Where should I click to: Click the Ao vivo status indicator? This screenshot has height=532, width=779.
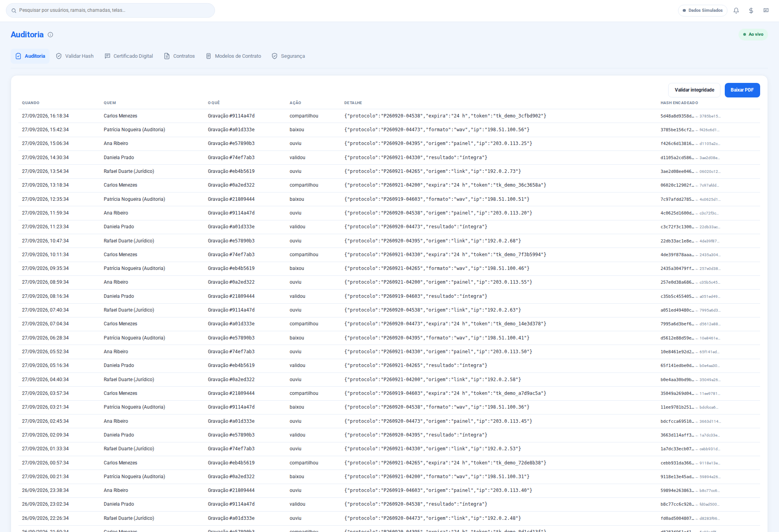pos(753,35)
